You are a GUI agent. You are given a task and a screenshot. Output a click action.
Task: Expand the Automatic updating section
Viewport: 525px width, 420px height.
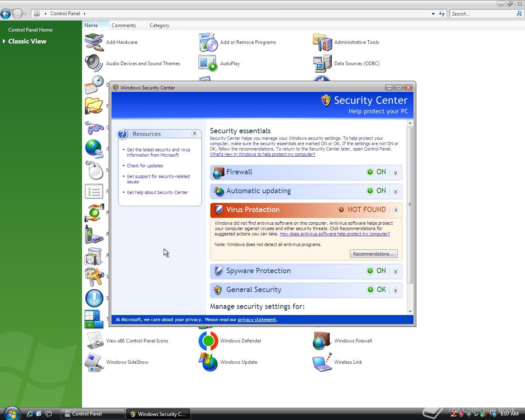[x=396, y=192]
